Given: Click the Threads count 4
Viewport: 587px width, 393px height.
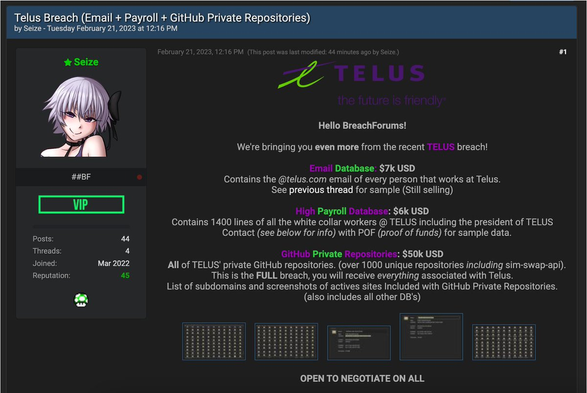Looking at the screenshot, I should 127,251.
